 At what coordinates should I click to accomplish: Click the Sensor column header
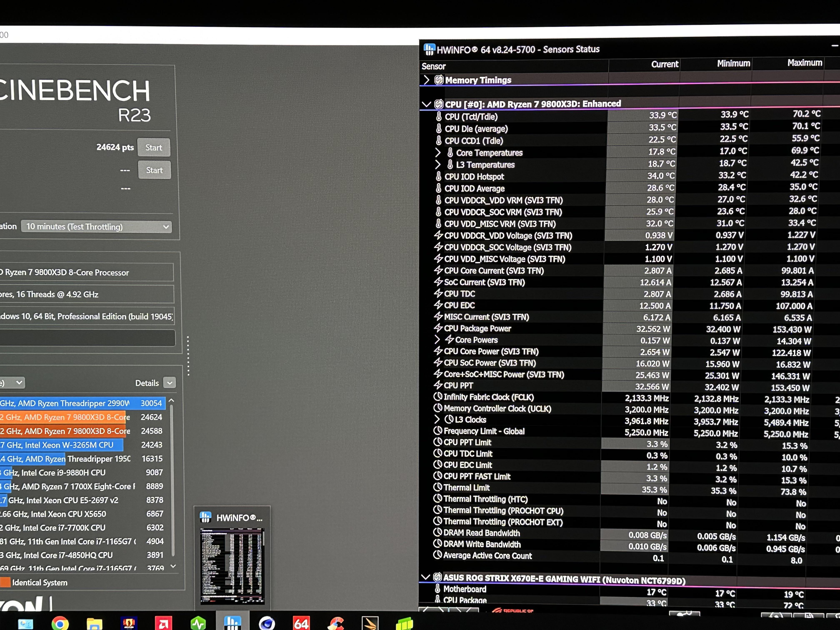pyautogui.click(x=433, y=66)
